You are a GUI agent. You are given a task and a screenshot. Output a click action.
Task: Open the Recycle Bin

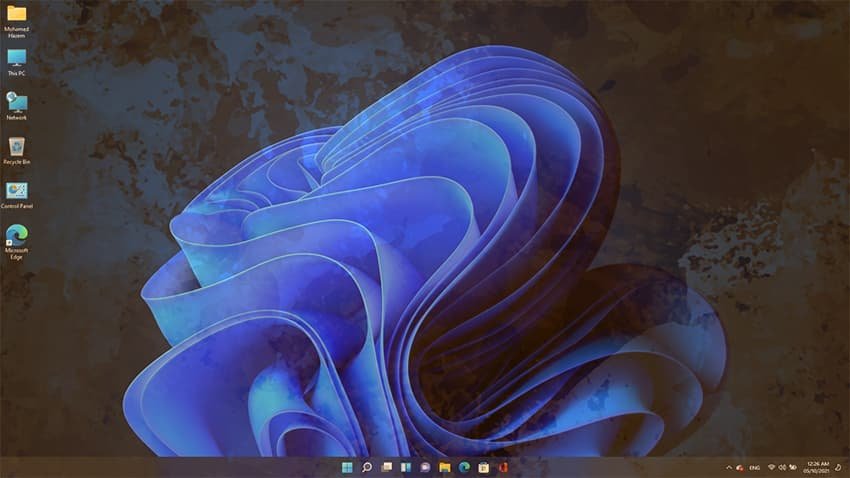click(x=16, y=151)
